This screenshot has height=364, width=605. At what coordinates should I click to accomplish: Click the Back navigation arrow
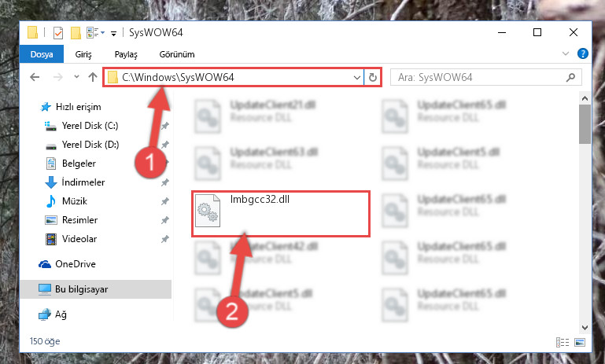pyautogui.click(x=35, y=77)
